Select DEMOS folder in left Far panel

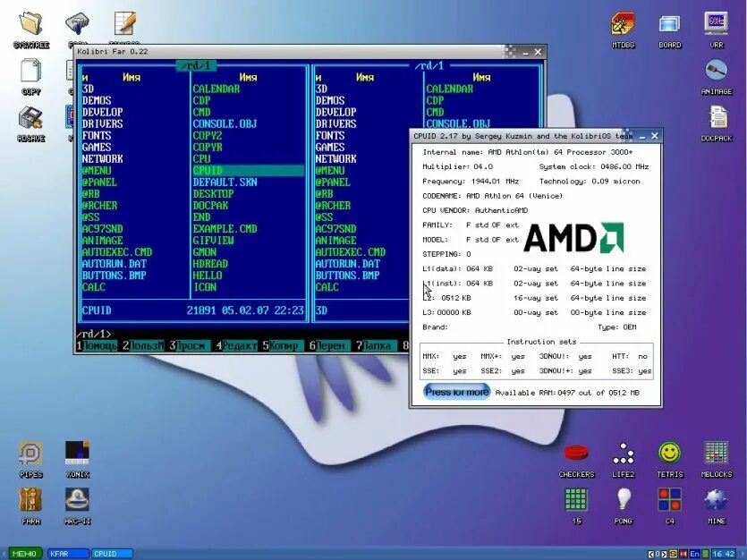click(97, 100)
